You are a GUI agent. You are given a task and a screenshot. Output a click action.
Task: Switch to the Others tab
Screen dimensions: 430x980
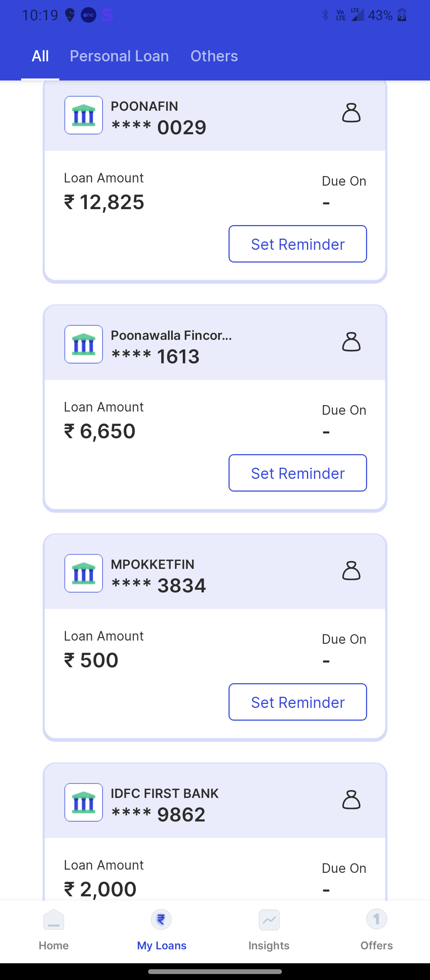click(214, 56)
